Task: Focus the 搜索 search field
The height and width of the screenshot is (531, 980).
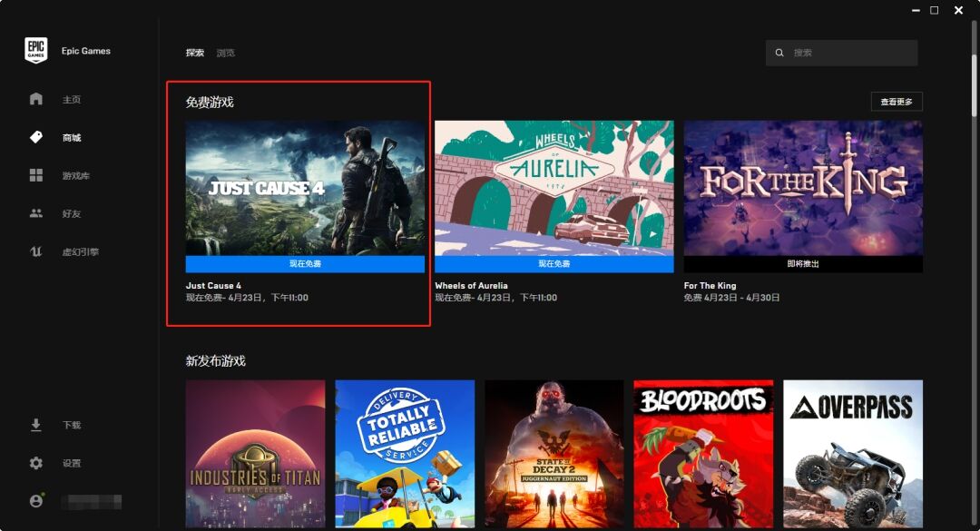Action: (x=841, y=53)
